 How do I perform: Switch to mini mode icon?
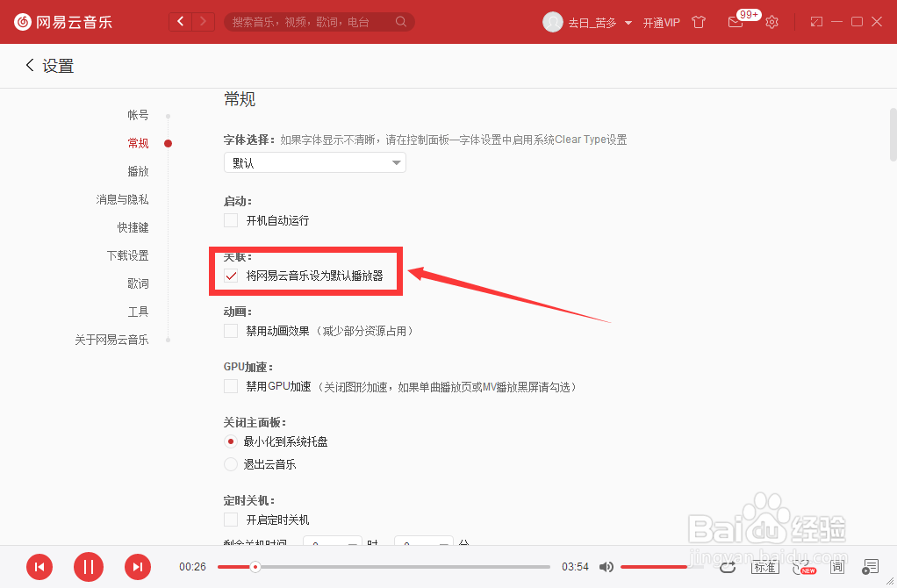pos(816,22)
